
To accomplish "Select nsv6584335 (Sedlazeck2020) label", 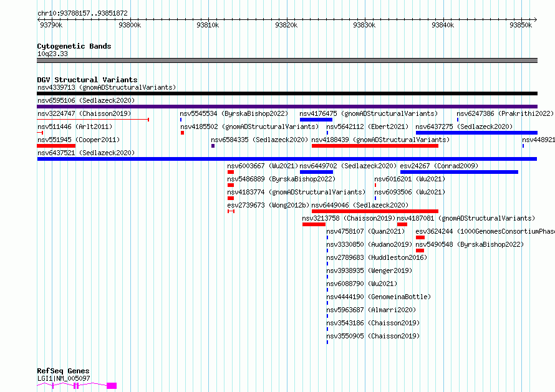I will [x=259, y=140].
